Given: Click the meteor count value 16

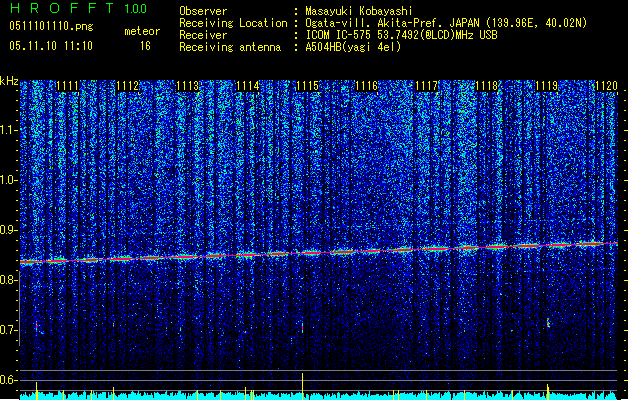Looking at the screenshot, I should tap(145, 46).
